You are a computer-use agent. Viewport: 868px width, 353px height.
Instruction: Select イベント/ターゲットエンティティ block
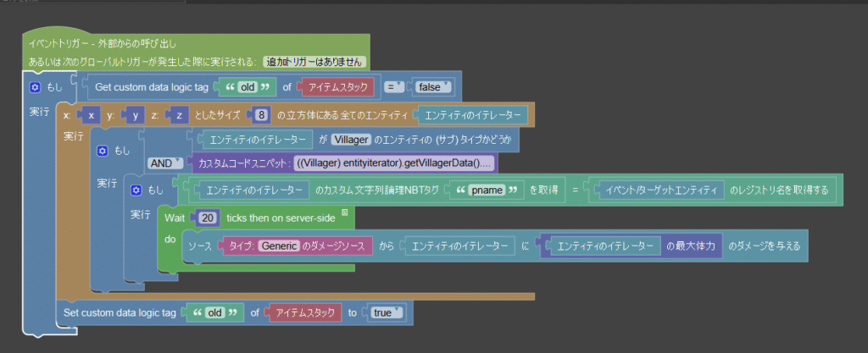(660, 190)
